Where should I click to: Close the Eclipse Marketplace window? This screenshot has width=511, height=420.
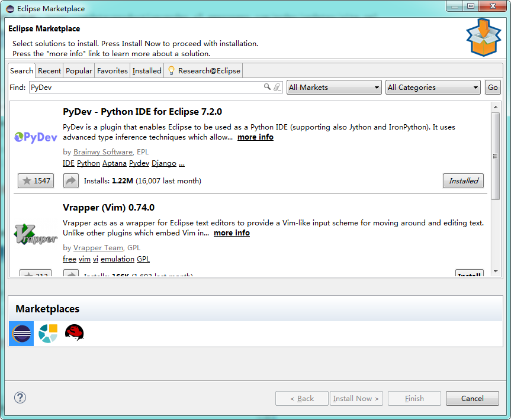tap(493, 6)
